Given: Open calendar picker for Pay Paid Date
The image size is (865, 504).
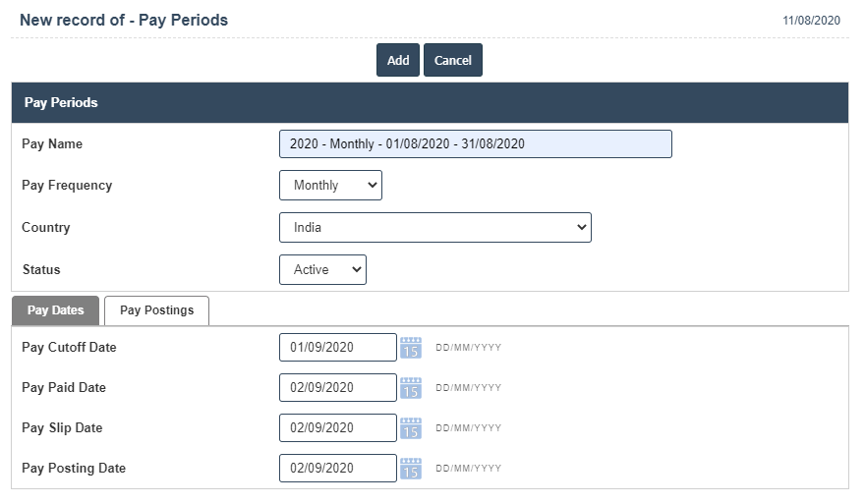Looking at the screenshot, I should click(x=411, y=388).
